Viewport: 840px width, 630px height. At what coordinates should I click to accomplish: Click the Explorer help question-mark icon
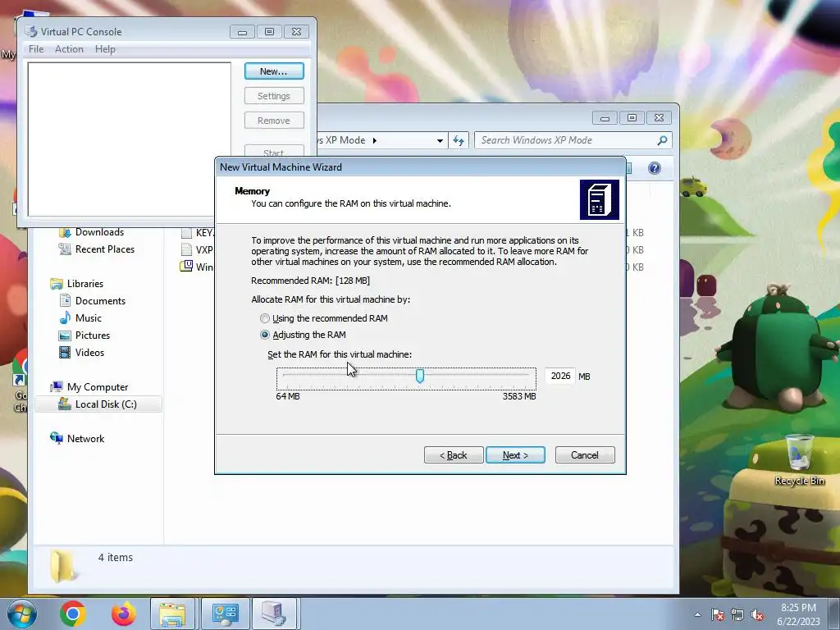pos(654,168)
